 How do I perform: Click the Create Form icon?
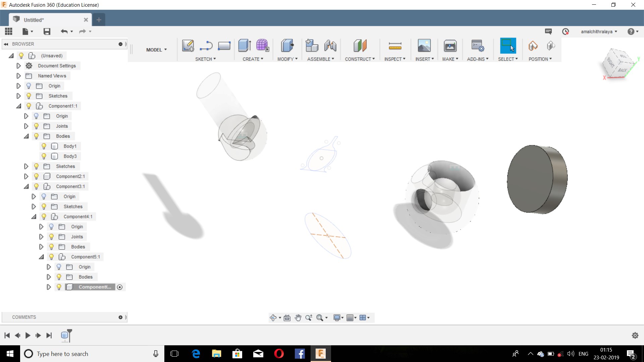[262, 46]
